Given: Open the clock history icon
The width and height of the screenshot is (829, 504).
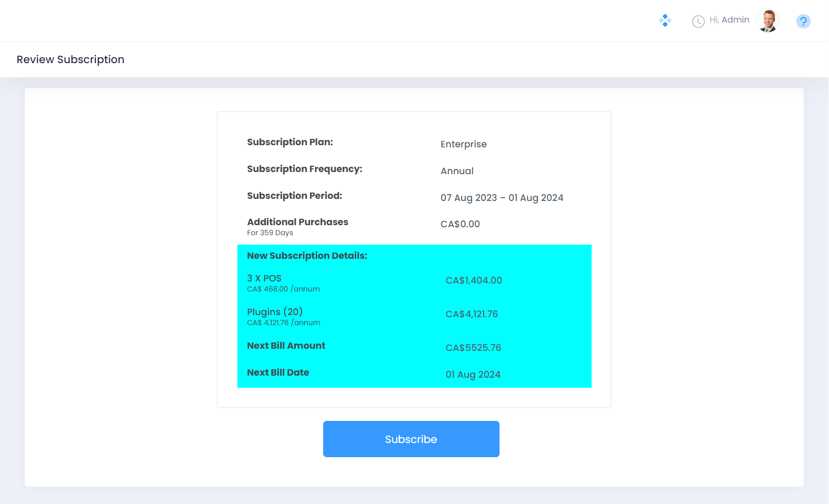Looking at the screenshot, I should click(x=698, y=21).
